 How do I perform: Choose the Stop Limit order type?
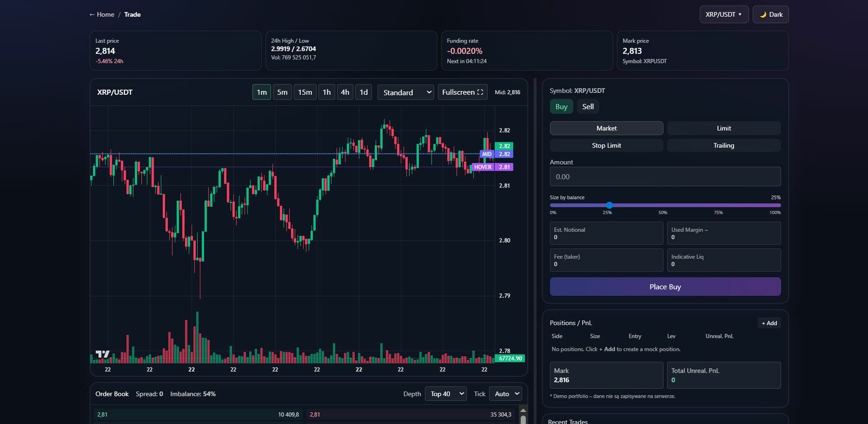coord(606,145)
